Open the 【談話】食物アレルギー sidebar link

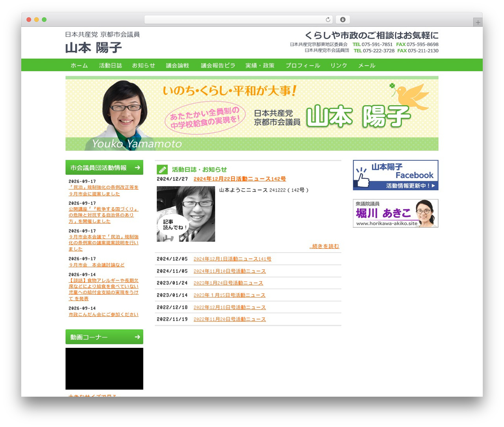tap(104, 290)
